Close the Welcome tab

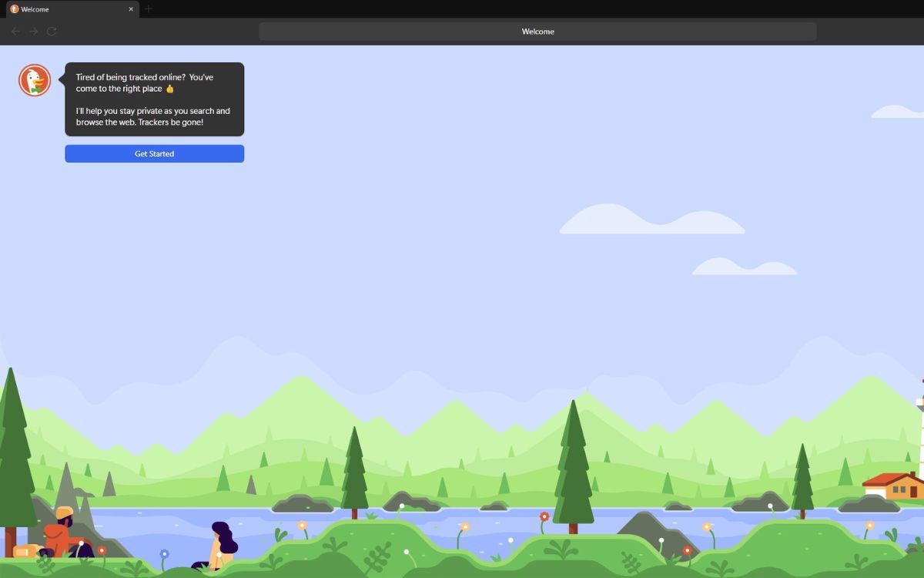point(130,8)
